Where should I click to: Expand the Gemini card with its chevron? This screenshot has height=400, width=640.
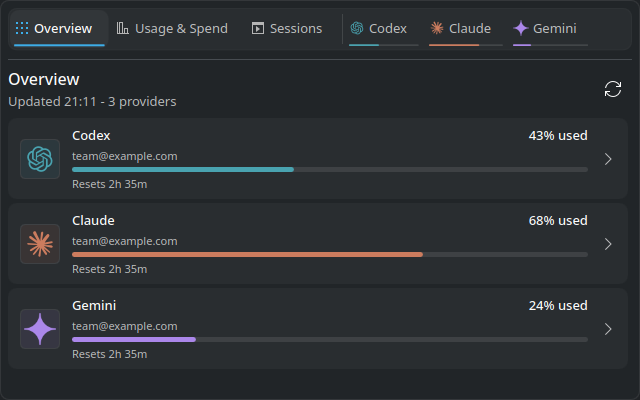coord(608,329)
